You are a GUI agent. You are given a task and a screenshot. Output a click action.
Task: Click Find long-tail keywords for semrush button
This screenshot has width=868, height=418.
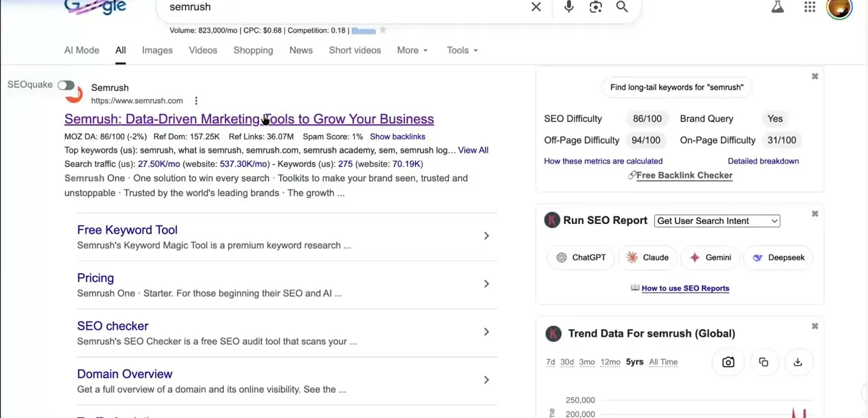pos(677,88)
